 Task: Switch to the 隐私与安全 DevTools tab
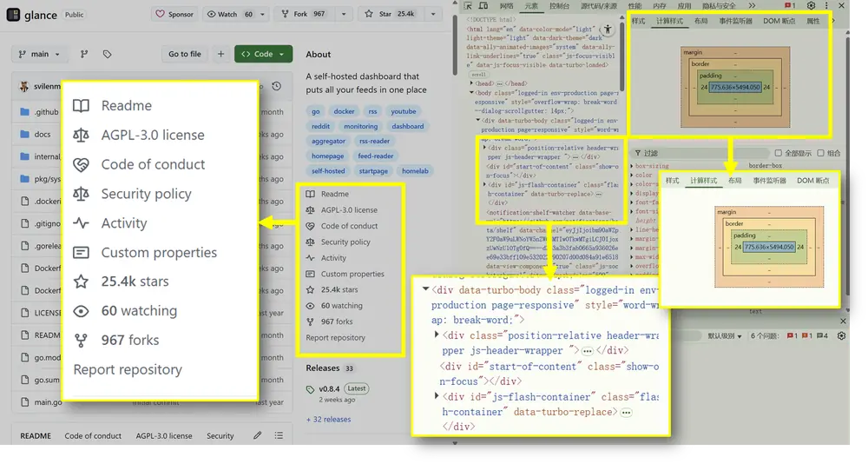coord(719,6)
